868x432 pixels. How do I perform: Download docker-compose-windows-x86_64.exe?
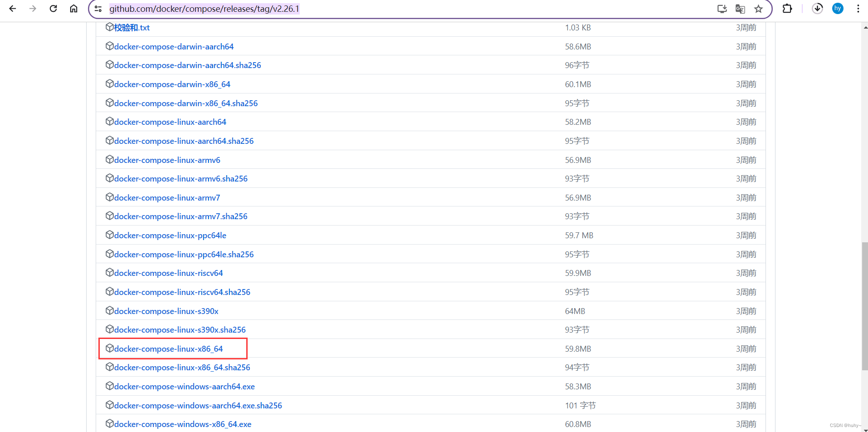183,424
